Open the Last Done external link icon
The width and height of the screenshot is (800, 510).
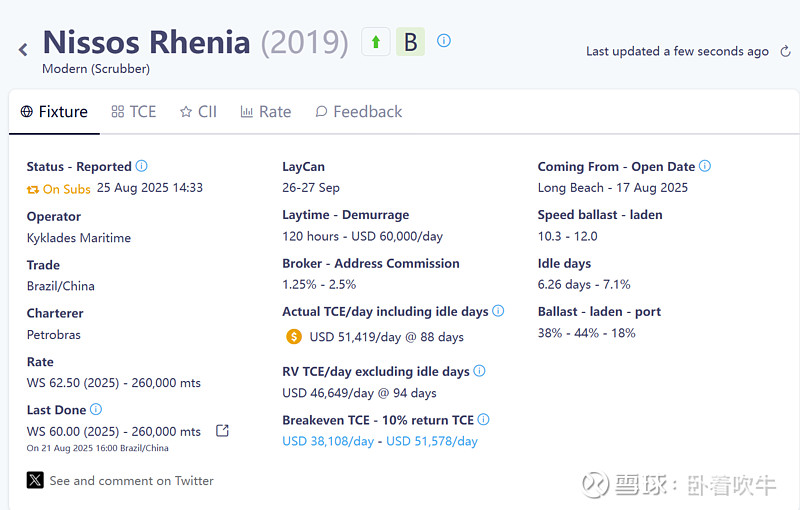pos(222,431)
